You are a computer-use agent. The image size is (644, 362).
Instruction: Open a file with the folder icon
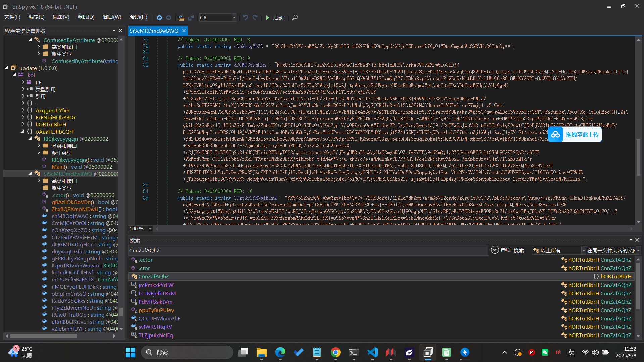(181, 18)
